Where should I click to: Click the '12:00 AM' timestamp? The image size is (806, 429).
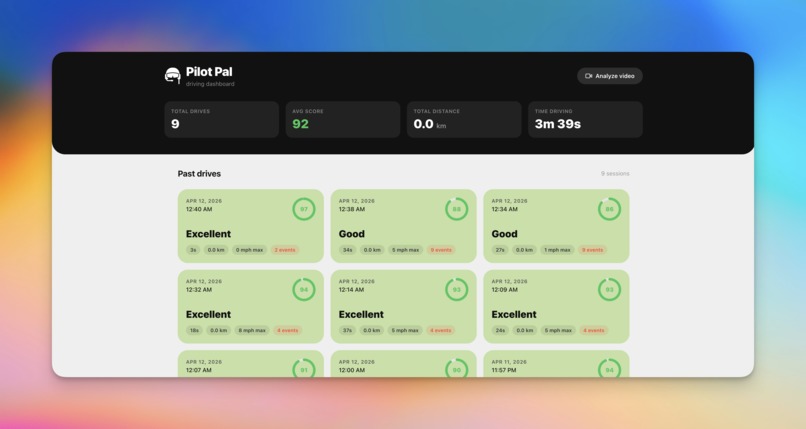click(x=352, y=370)
